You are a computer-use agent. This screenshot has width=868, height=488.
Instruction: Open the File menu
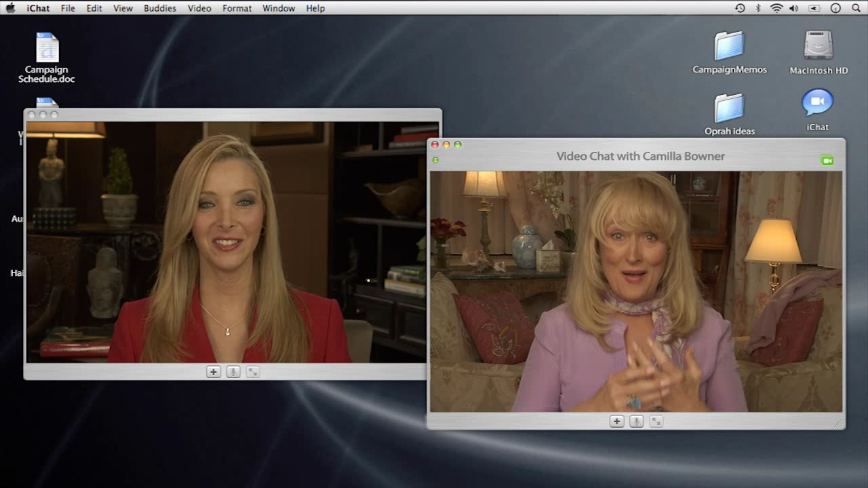tap(68, 8)
